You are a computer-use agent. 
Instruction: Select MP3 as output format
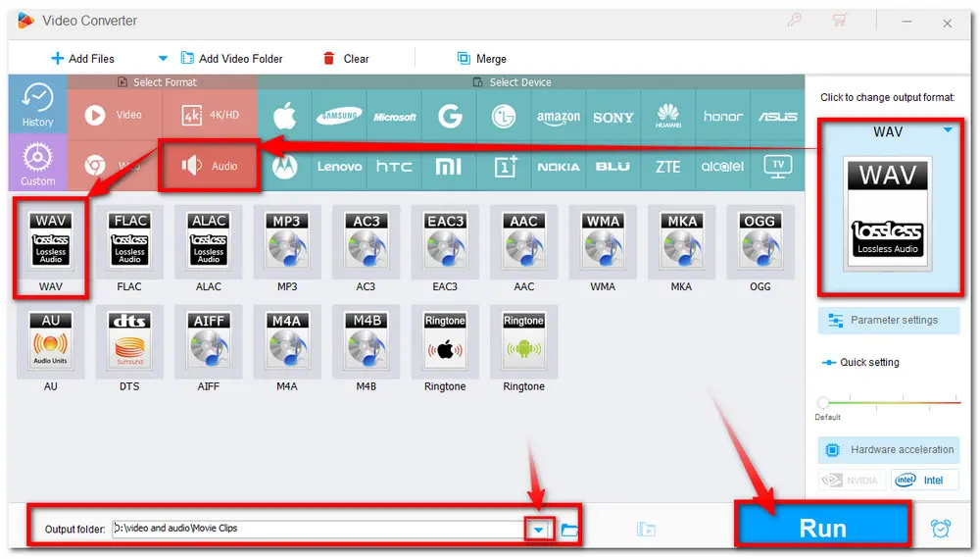click(287, 249)
